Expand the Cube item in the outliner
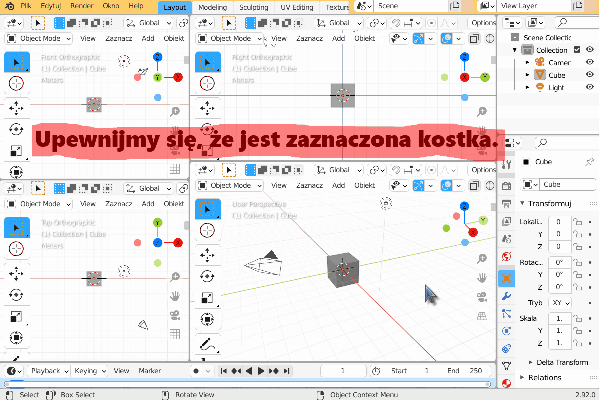Image resolution: width=599 pixels, height=400 pixels. click(x=528, y=75)
